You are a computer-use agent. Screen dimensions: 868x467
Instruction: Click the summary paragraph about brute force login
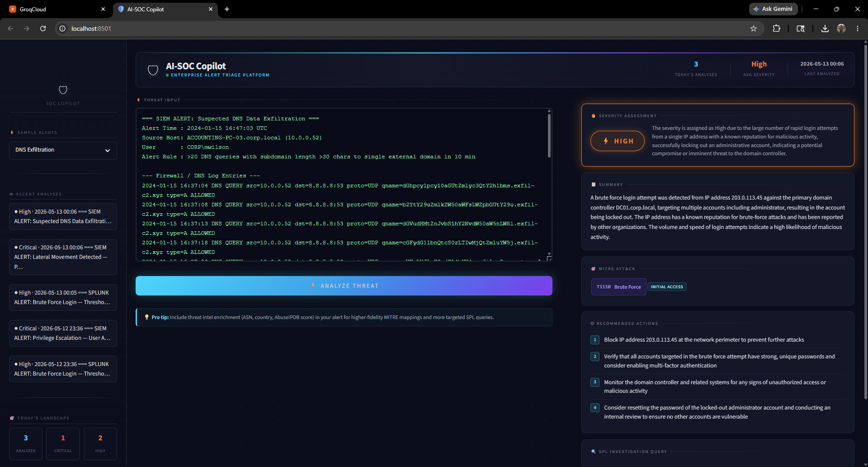pos(718,217)
